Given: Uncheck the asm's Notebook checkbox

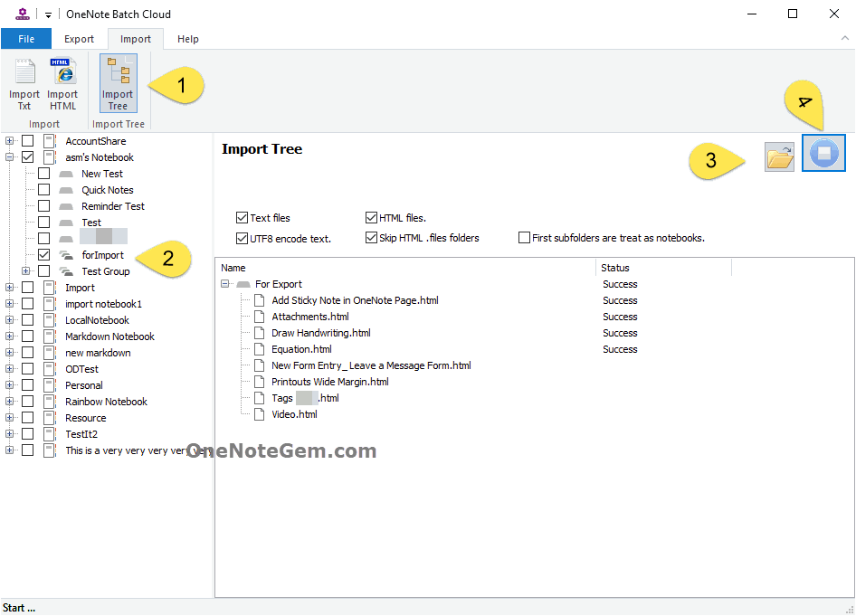Looking at the screenshot, I should [x=27, y=157].
